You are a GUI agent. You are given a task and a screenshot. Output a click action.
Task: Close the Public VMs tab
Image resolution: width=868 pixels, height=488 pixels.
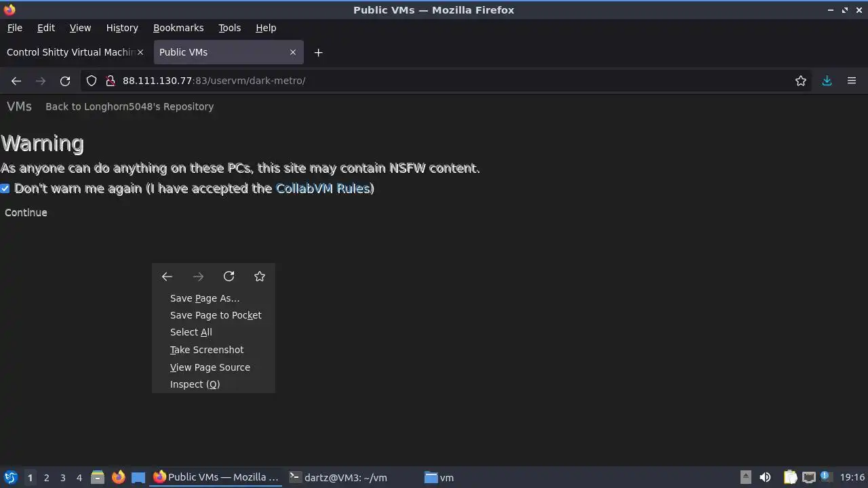point(293,52)
